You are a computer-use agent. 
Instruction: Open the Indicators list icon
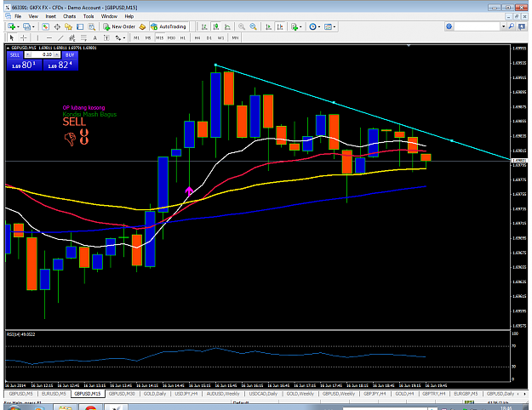295,26
